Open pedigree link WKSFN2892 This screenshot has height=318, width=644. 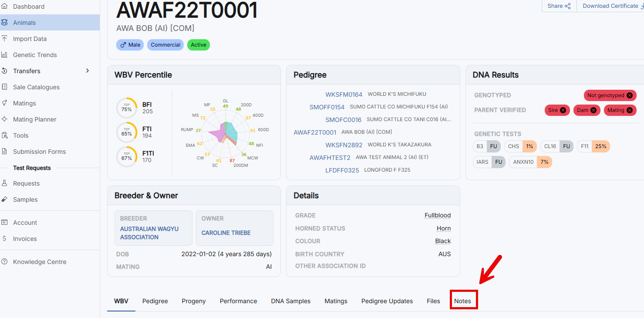344,145
